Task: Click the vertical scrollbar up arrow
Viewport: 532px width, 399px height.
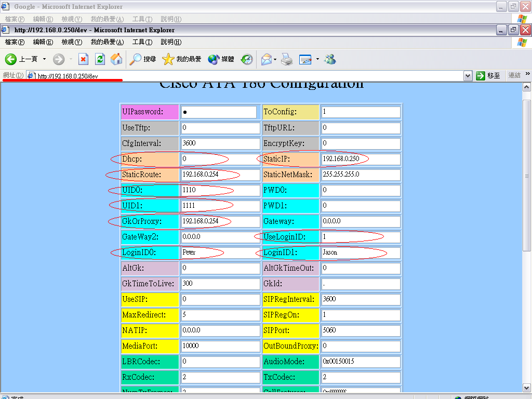Action: (527, 87)
